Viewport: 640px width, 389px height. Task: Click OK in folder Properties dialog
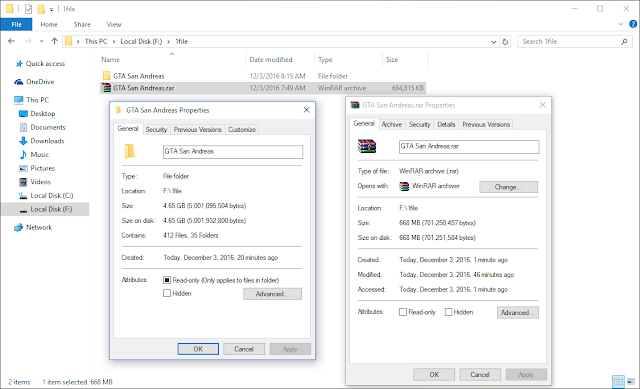tap(198, 349)
